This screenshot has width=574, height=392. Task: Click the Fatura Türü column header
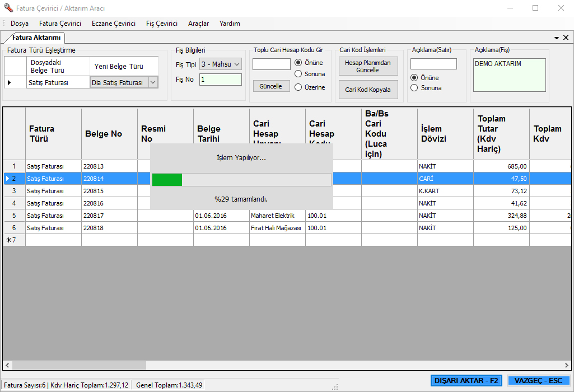click(53, 134)
